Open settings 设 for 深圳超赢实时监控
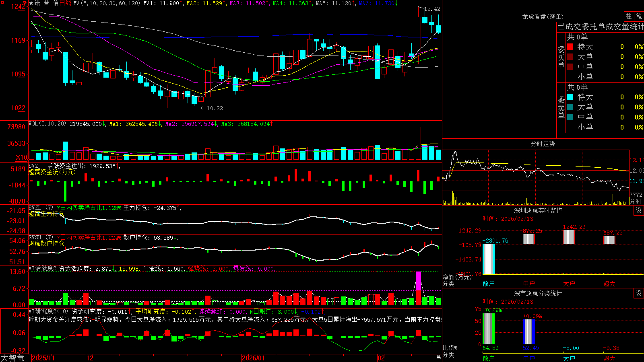This screenshot has height=362, width=644. (639, 210)
